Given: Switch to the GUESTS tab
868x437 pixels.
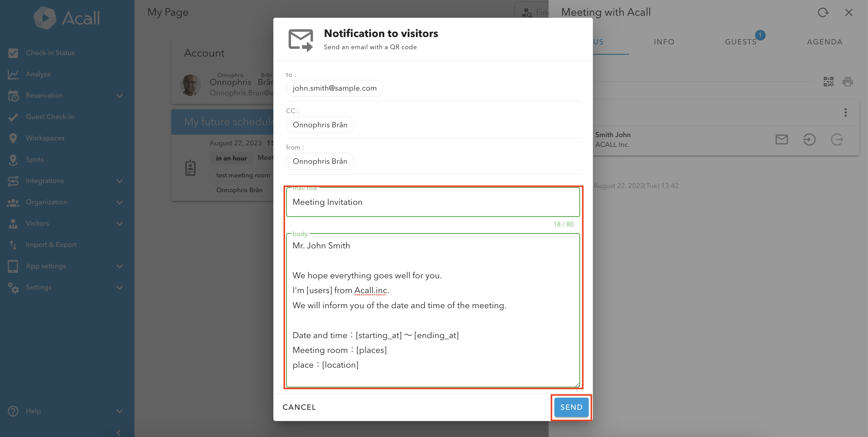Looking at the screenshot, I should (740, 42).
